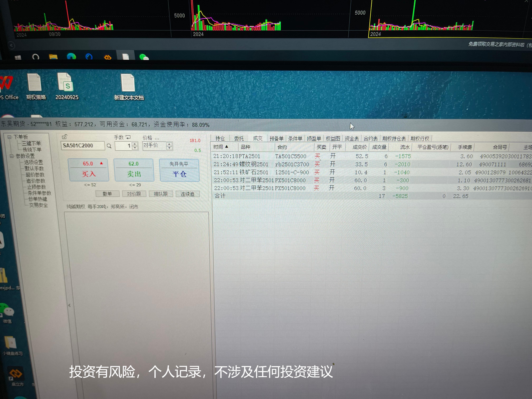This screenshot has height=399, width=532.
Task: Click the magnifier search icon beside SA501C2000
Action: pyautogui.click(x=109, y=146)
